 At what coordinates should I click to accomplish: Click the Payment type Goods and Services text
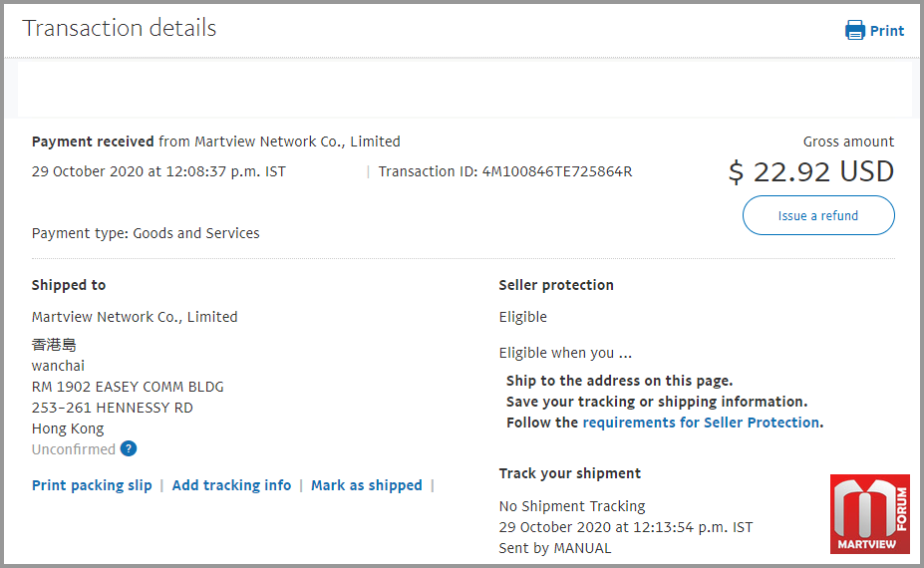(146, 233)
